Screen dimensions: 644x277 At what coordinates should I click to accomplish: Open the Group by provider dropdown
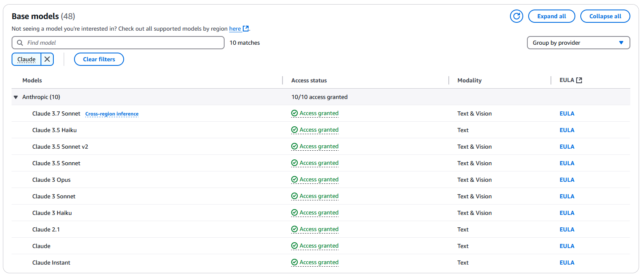[578, 43]
